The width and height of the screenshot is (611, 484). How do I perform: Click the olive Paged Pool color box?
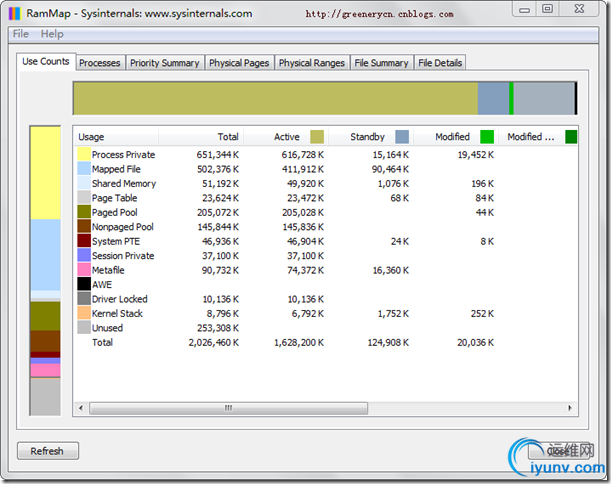pos(84,212)
